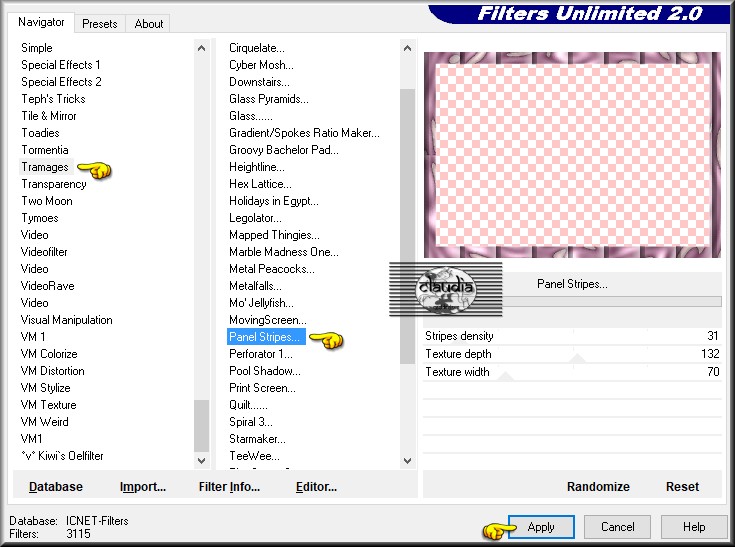Choose the Cyber Mosh... filter
This screenshot has width=735, height=547.
pos(262,65)
